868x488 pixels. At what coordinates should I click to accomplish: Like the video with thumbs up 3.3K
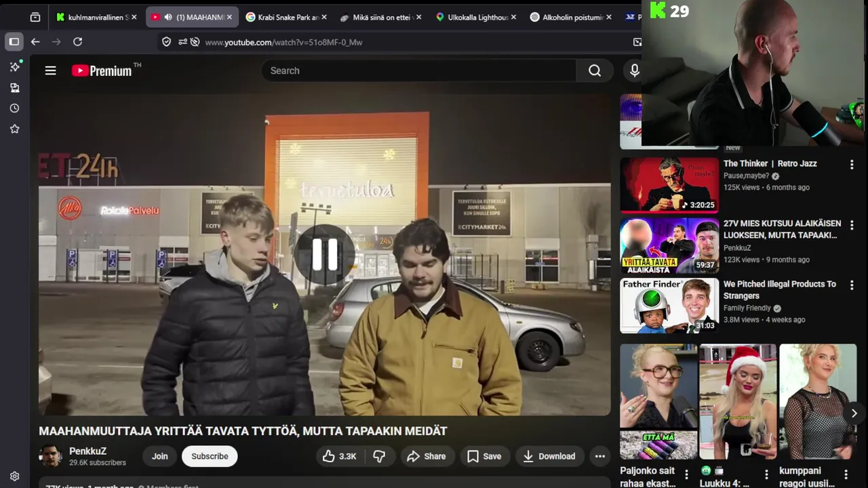click(x=340, y=456)
